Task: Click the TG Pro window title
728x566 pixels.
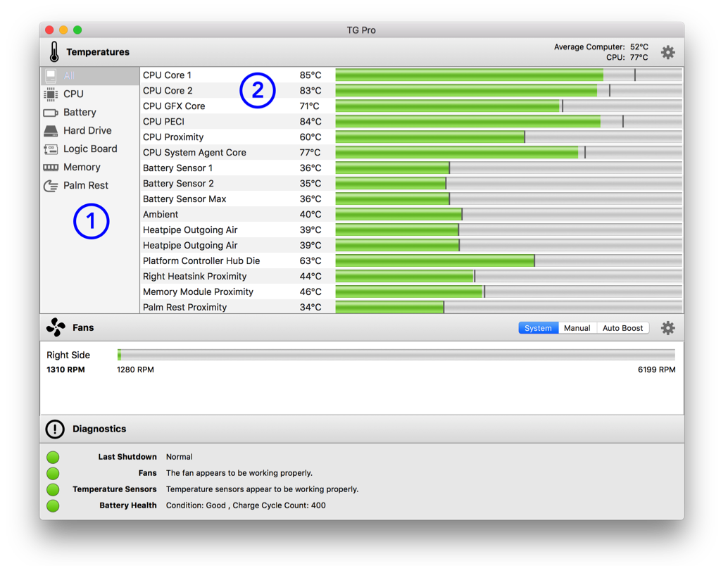Action: pyautogui.click(x=361, y=30)
